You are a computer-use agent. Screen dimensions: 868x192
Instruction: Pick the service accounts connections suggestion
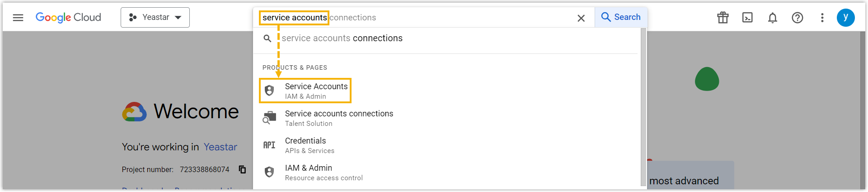click(342, 38)
